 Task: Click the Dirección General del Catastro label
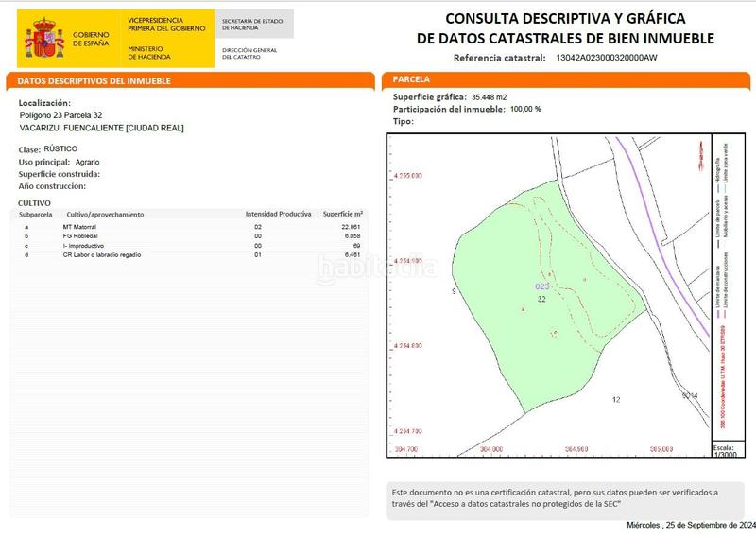pyautogui.click(x=249, y=52)
